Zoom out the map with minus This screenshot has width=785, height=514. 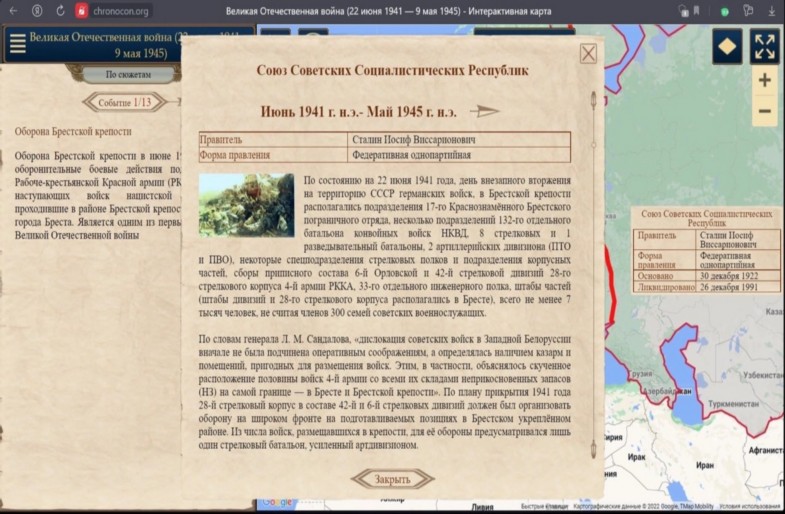[x=765, y=111]
